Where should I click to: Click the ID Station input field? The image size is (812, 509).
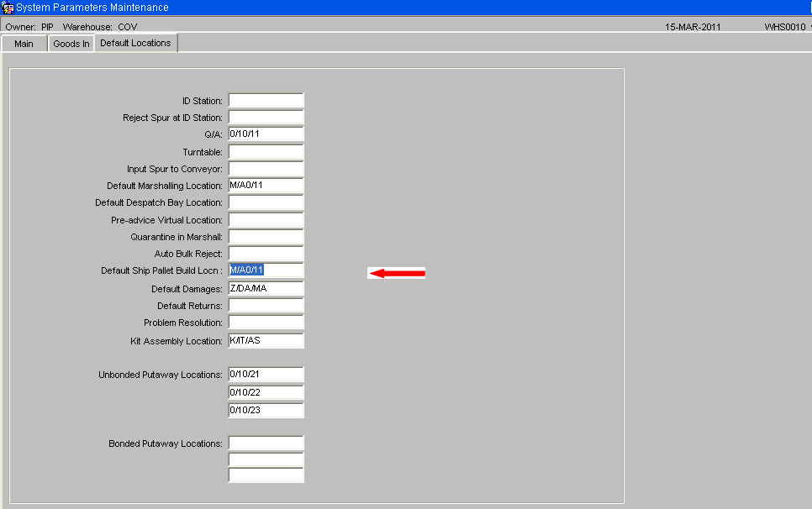[x=266, y=100]
